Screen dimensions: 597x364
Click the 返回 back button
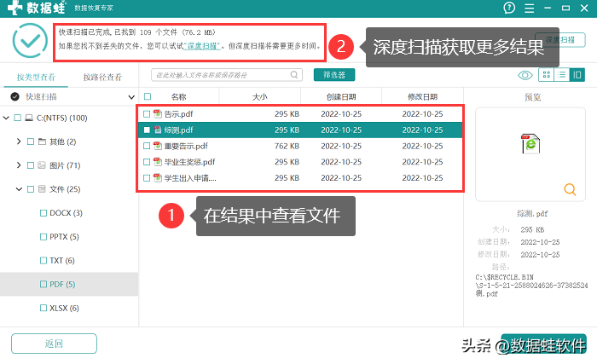tap(54, 344)
